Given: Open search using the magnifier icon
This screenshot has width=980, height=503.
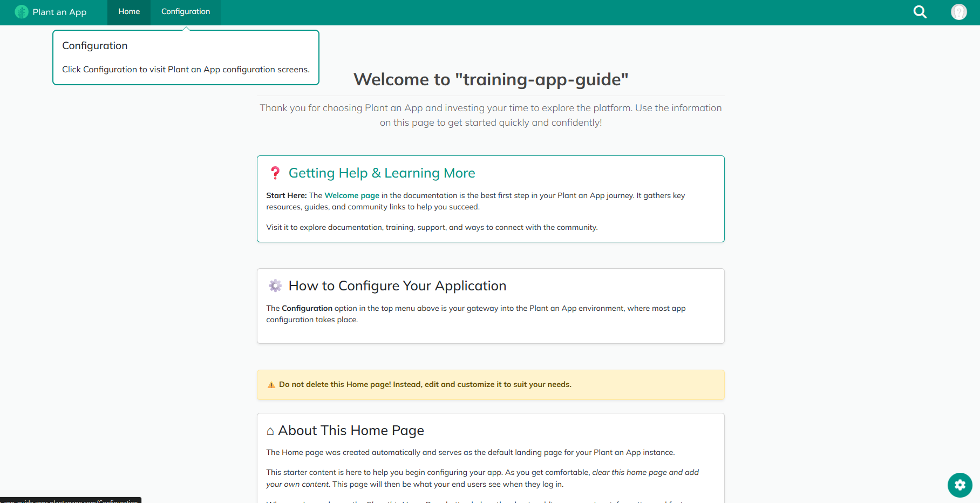Looking at the screenshot, I should [x=920, y=11].
